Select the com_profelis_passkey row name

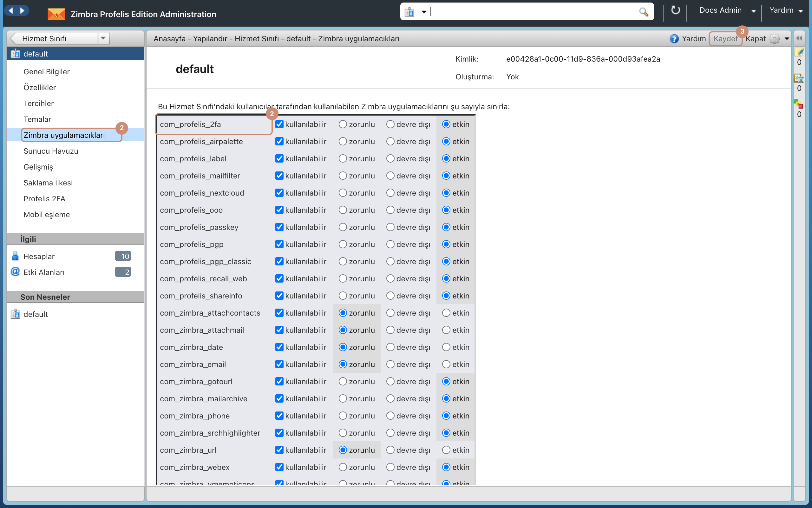tap(199, 227)
